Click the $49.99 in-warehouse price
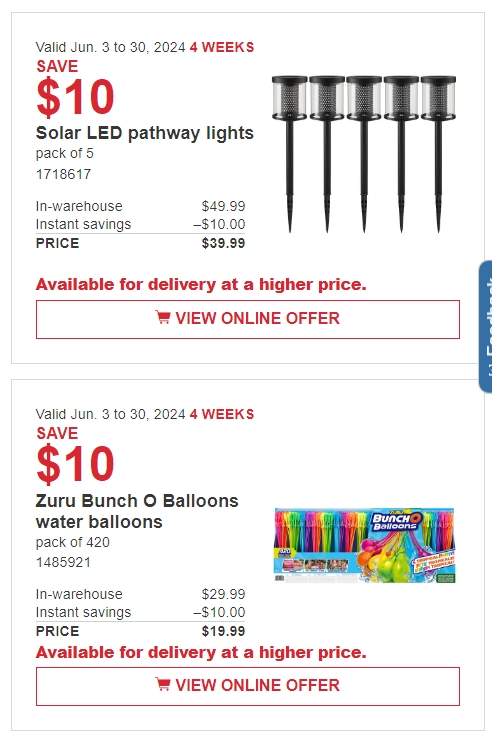Viewport: 492px width, 739px height. click(x=223, y=206)
